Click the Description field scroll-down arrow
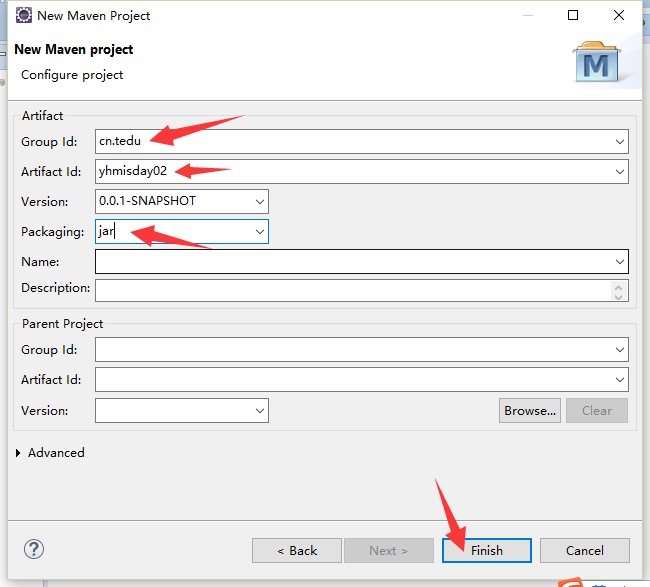This screenshot has width=650, height=587. pos(618,296)
